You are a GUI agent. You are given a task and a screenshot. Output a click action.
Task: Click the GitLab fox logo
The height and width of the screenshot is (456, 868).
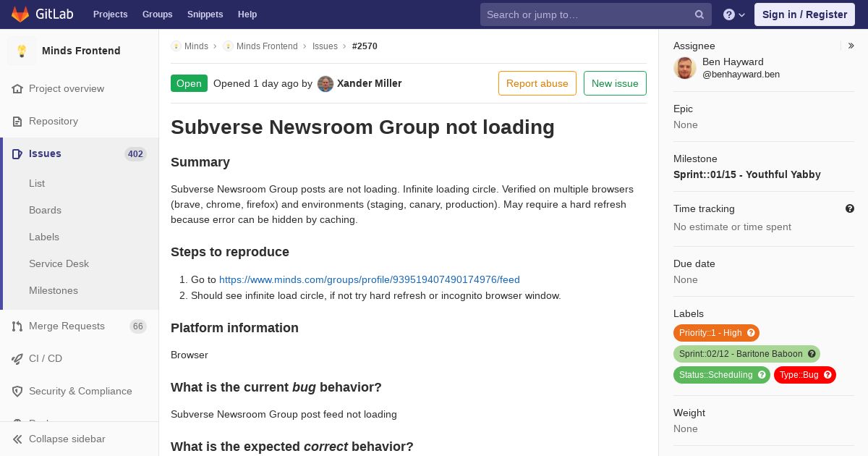point(20,14)
